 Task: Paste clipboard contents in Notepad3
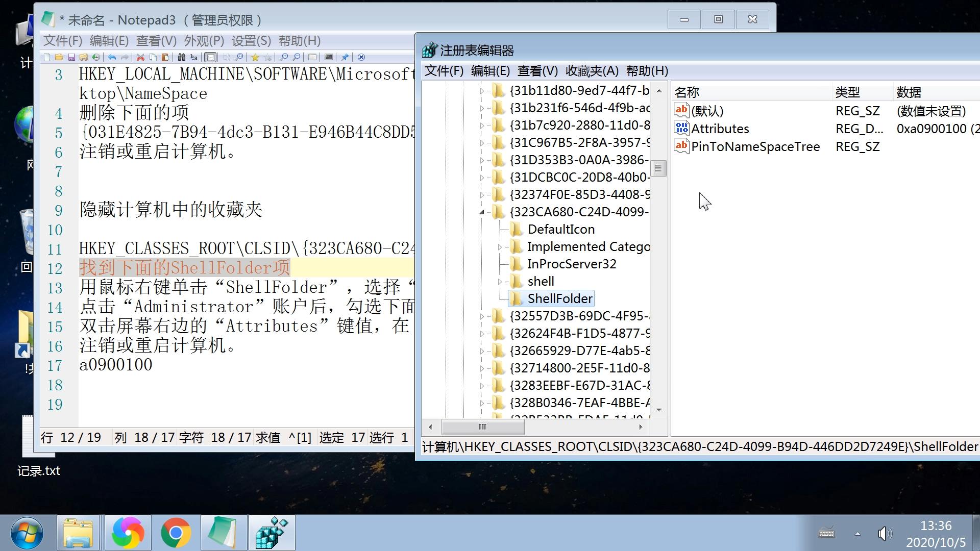click(166, 57)
